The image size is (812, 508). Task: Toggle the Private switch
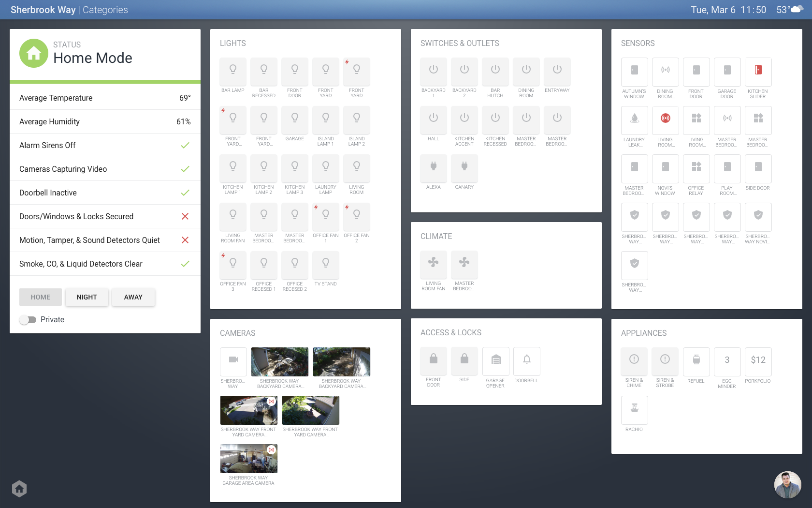(x=28, y=320)
